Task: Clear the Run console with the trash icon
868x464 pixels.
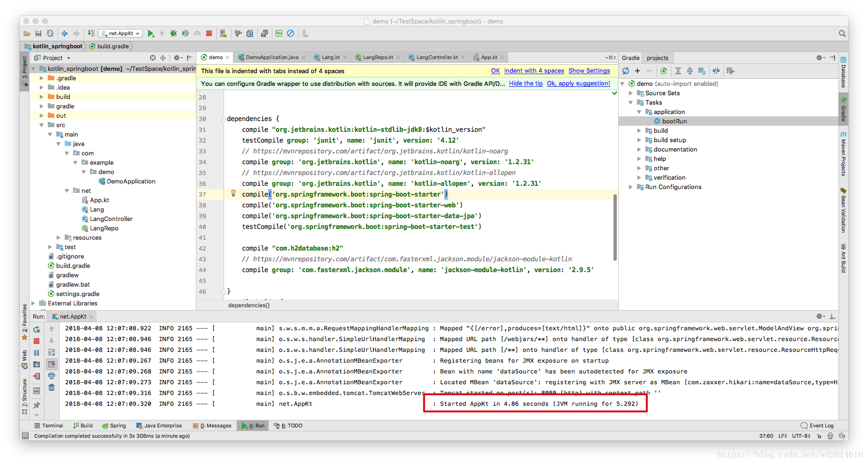Action: point(52,388)
